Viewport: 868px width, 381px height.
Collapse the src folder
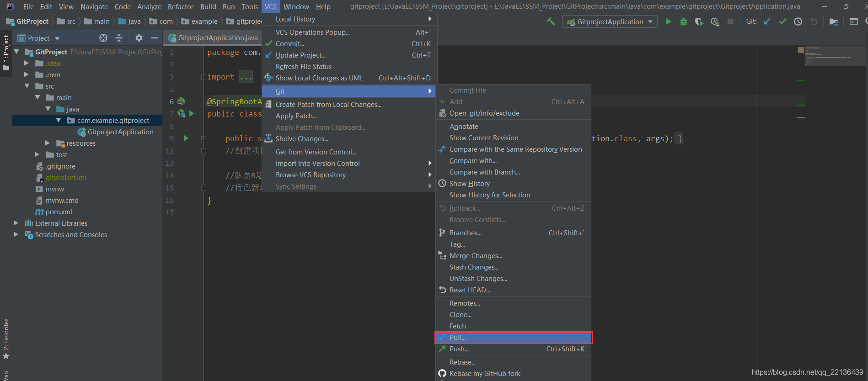[x=27, y=86]
